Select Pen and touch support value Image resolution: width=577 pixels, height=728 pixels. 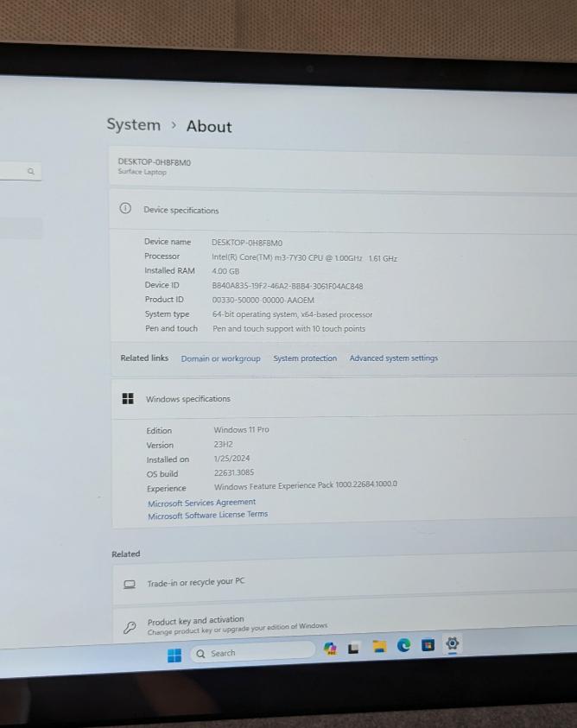coord(288,329)
